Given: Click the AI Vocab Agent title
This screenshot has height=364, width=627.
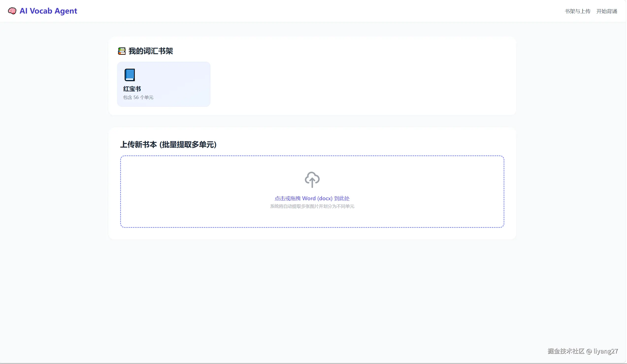Looking at the screenshot, I should coord(48,11).
